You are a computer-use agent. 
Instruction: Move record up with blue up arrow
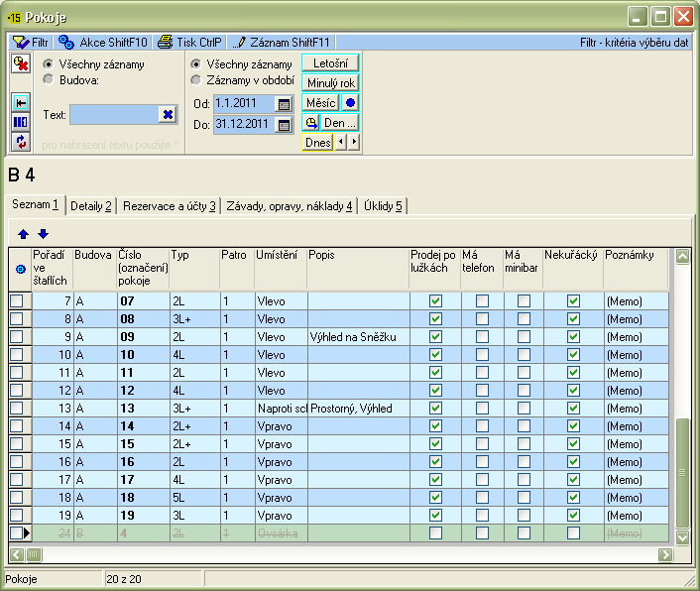[x=23, y=234]
